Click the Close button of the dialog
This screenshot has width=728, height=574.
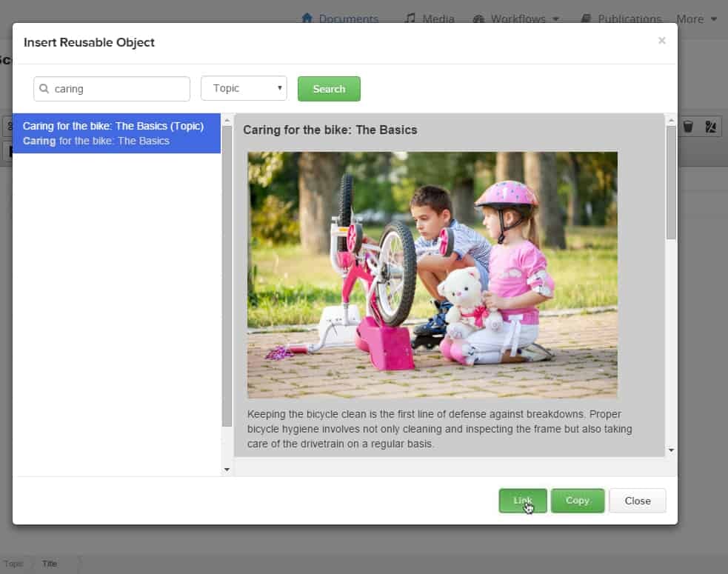click(x=637, y=501)
